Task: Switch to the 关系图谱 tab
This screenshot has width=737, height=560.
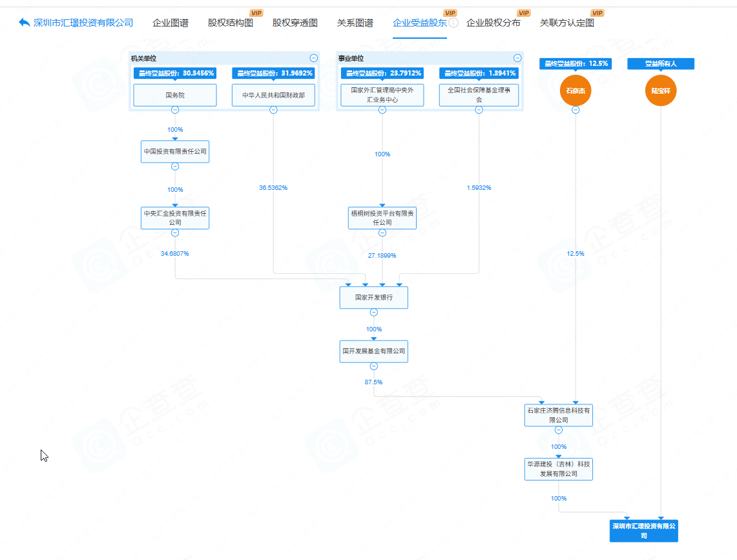Action: 355,23
